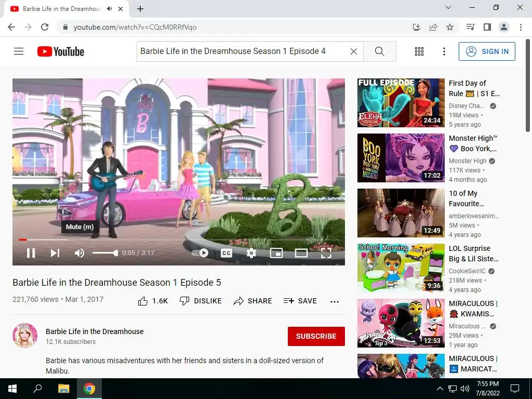
Task: Enable miniplayer mode
Action: click(276, 253)
